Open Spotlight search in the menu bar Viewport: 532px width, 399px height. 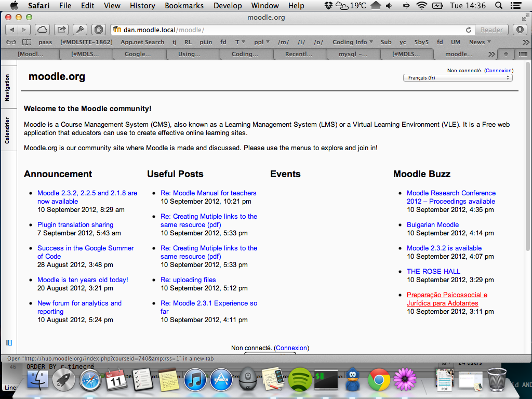coord(498,5)
